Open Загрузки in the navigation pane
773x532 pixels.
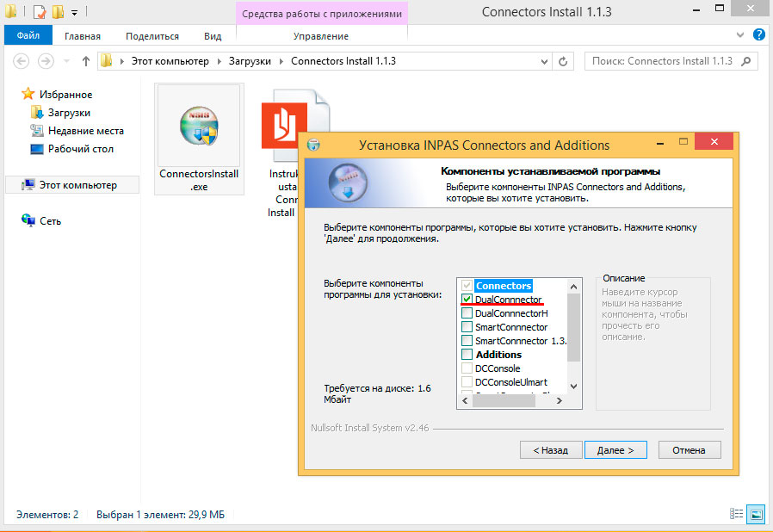(x=69, y=113)
